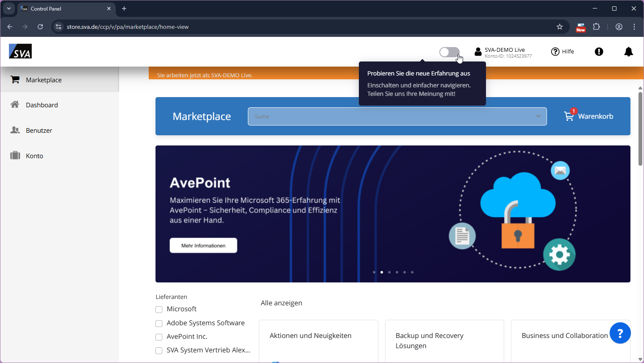The image size is (644, 363).
Task: Toggle the new experience switch
Action: click(x=449, y=52)
